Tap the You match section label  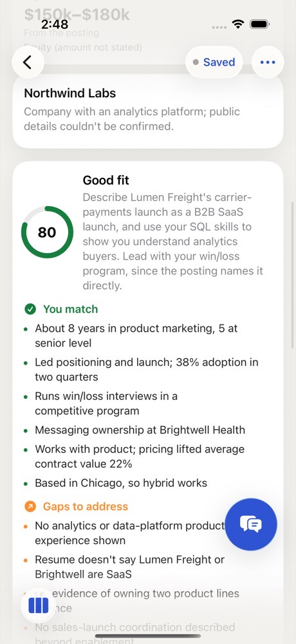coord(71,309)
